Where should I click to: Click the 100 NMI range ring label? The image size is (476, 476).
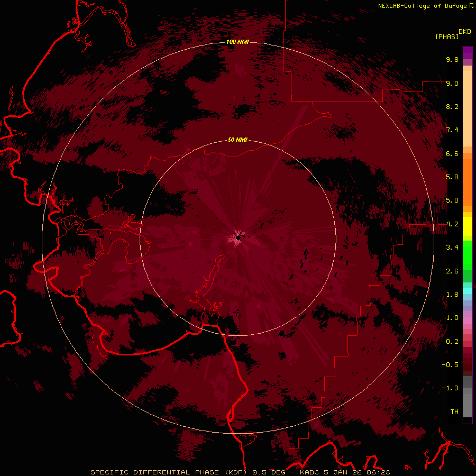pos(237,42)
